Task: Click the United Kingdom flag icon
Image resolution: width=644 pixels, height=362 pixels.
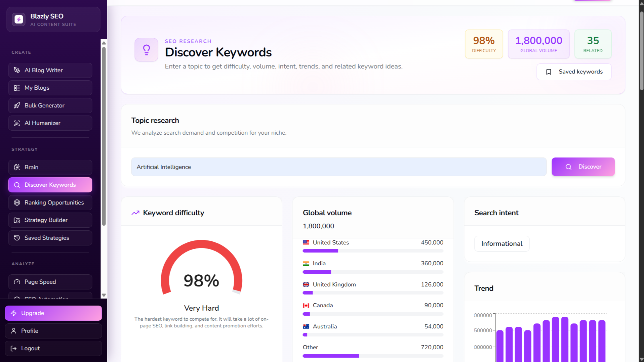Action: click(x=306, y=284)
